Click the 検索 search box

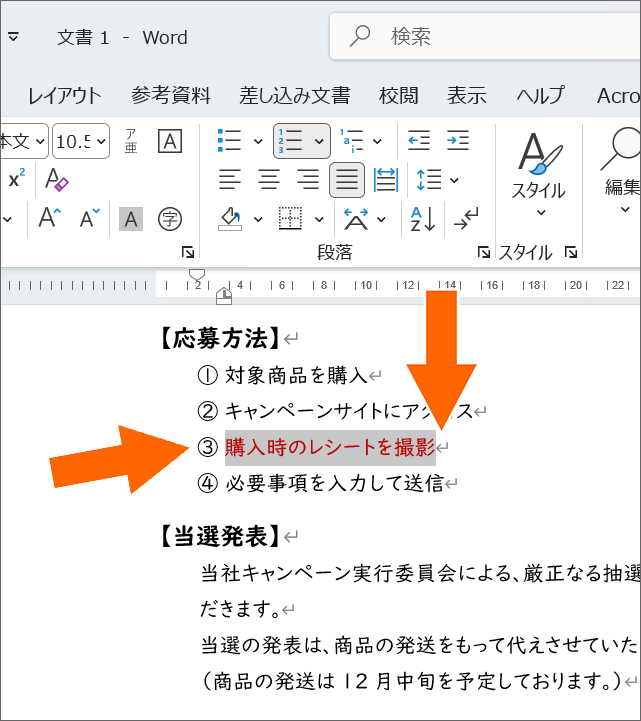pos(485,36)
